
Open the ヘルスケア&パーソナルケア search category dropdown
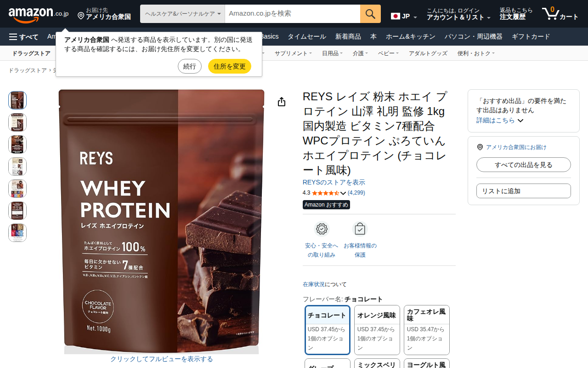click(183, 14)
